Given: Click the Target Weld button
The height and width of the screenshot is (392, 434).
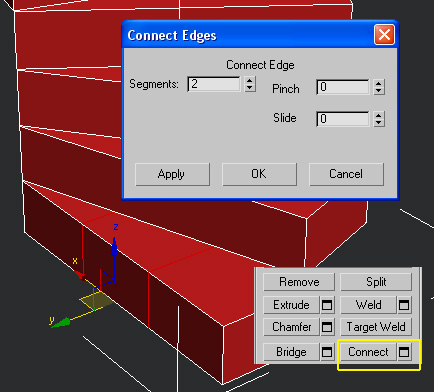Looking at the screenshot, I should (376, 327).
